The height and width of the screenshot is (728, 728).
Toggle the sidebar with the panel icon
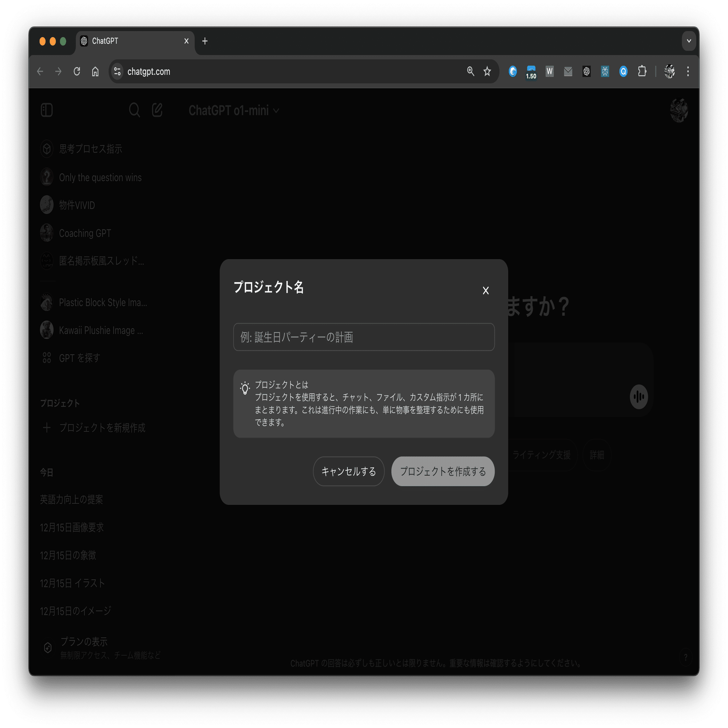tap(46, 110)
